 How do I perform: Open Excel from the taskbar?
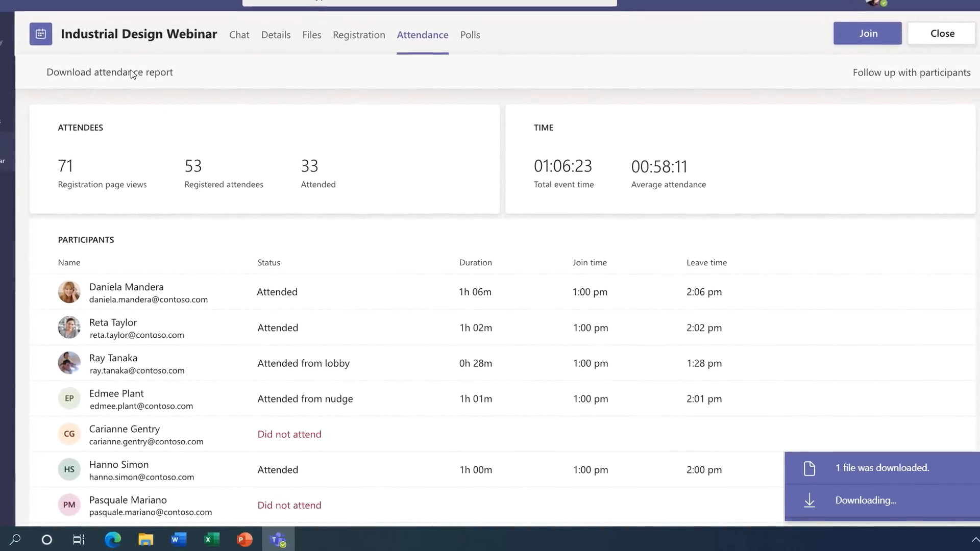click(211, 539)
